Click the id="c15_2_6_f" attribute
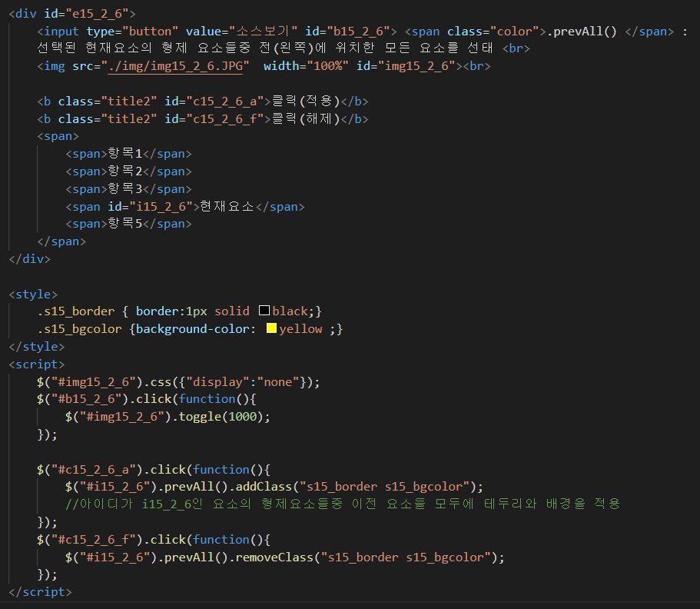 pos(214,119)
